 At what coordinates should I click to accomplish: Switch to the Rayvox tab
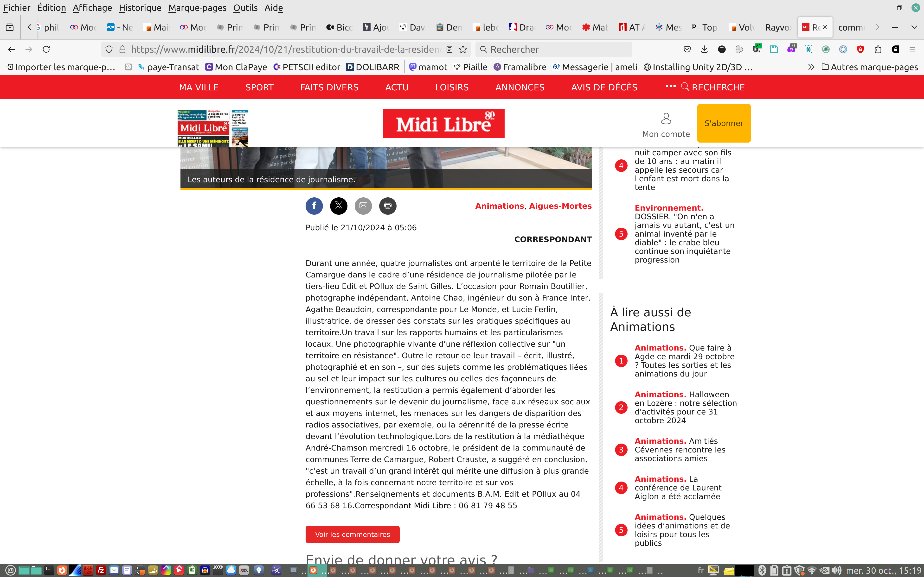778,27
